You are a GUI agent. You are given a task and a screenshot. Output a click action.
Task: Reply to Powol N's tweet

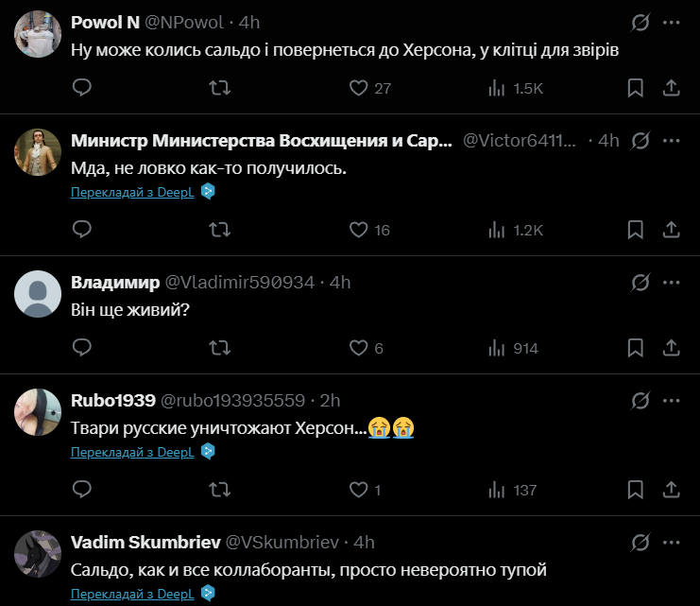click(x=82, y=88)
